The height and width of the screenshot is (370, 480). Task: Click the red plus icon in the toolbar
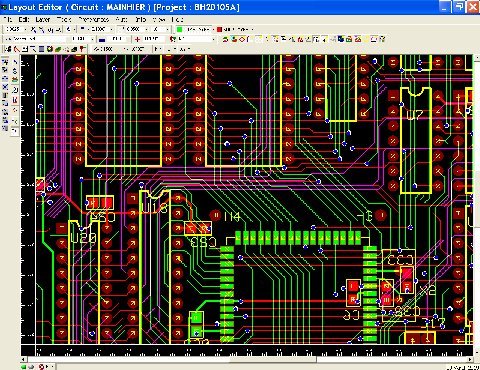[x=137, y=39]
